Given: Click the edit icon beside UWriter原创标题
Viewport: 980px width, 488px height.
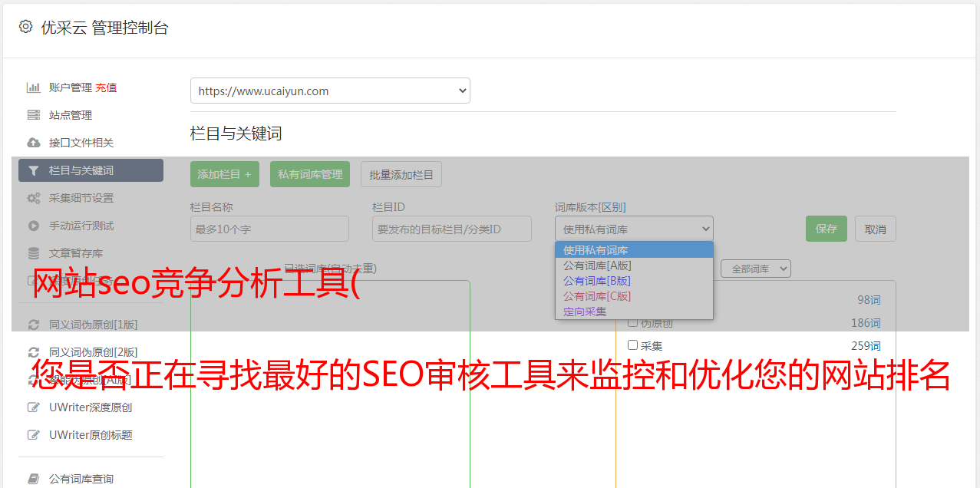Looking at the screenshot, I should 34,435.
